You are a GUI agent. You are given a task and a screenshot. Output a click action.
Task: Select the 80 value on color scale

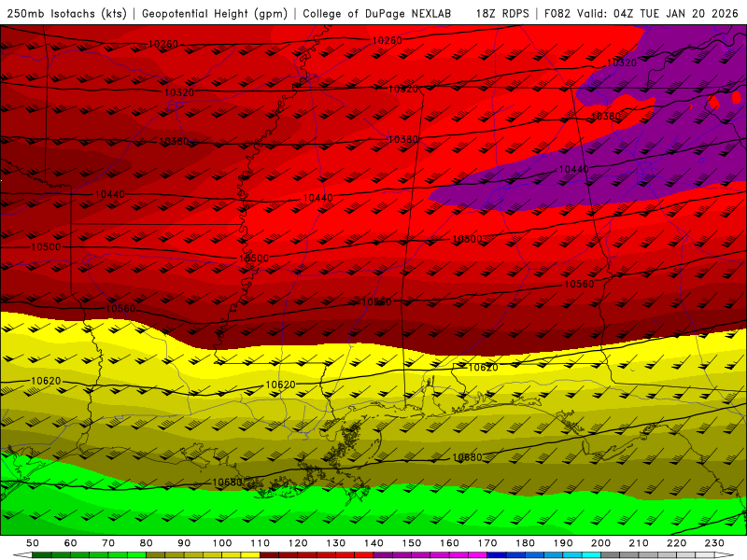[x=147, y=543]
